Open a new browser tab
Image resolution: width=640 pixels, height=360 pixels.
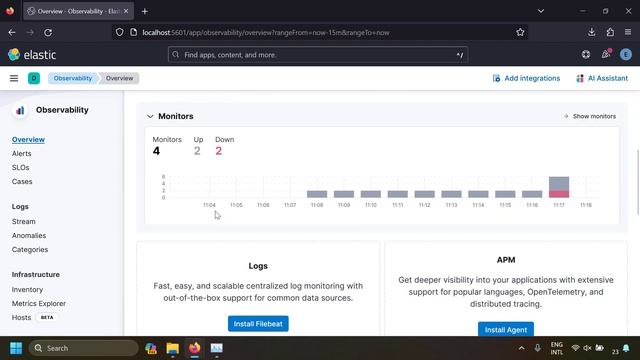(144, 11)
